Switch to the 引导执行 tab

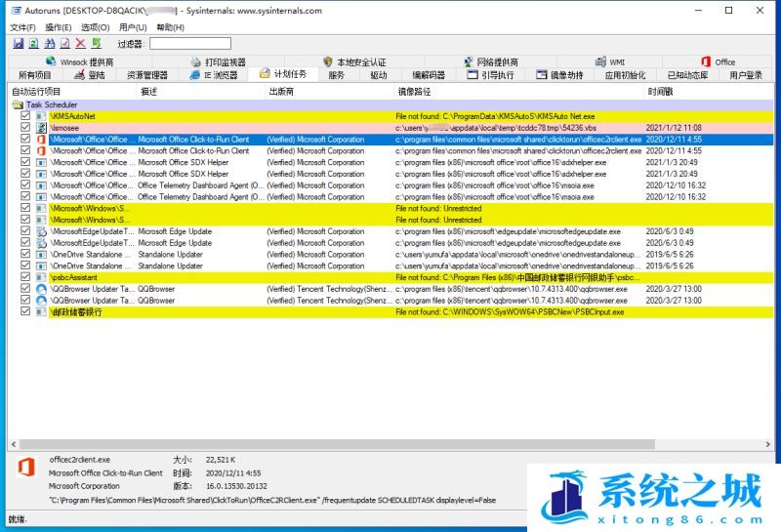point(491,75)
